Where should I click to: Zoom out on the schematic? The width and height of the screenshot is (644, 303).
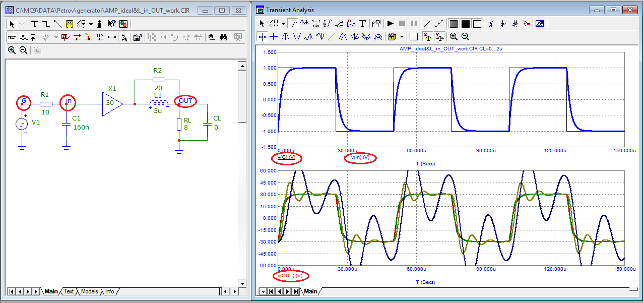click(x=23, y=50)
